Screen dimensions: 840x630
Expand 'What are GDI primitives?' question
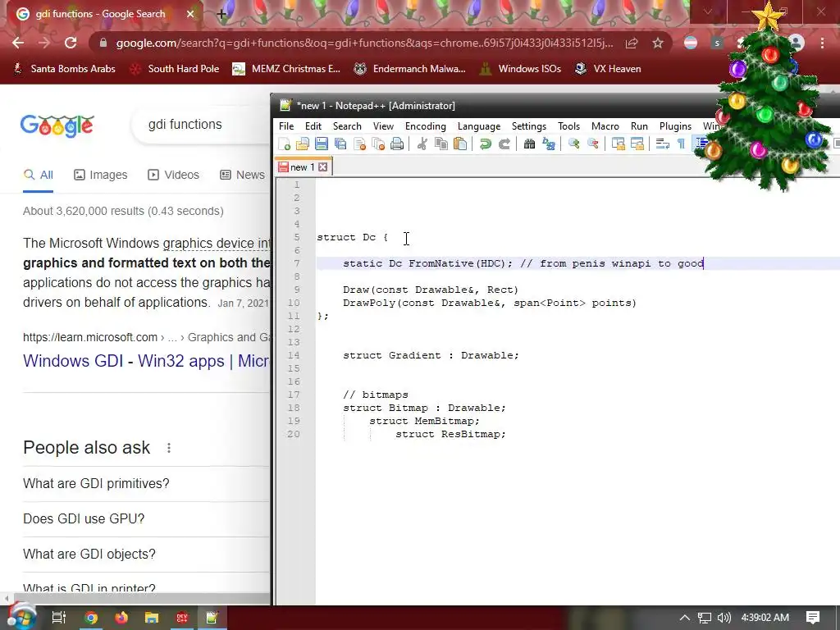click(x=146, y=483)
